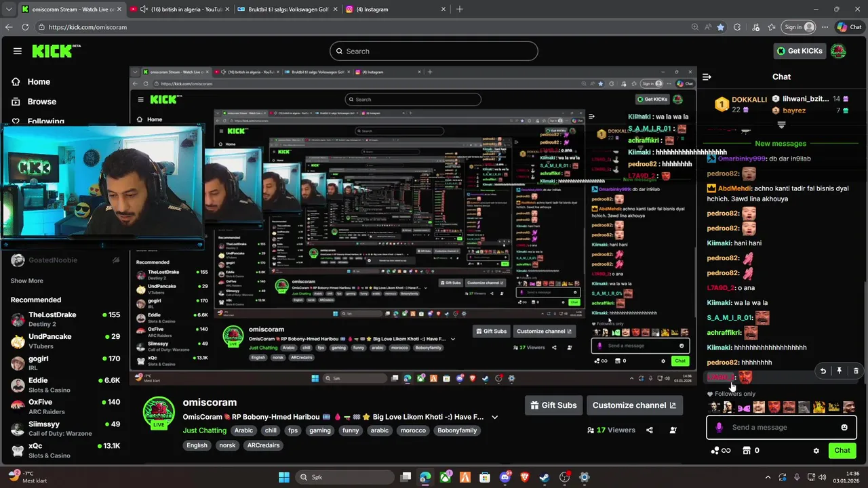Viewport: 868px width, 488px height.
Task: Click Customize channel button
Action: [634, 405]
